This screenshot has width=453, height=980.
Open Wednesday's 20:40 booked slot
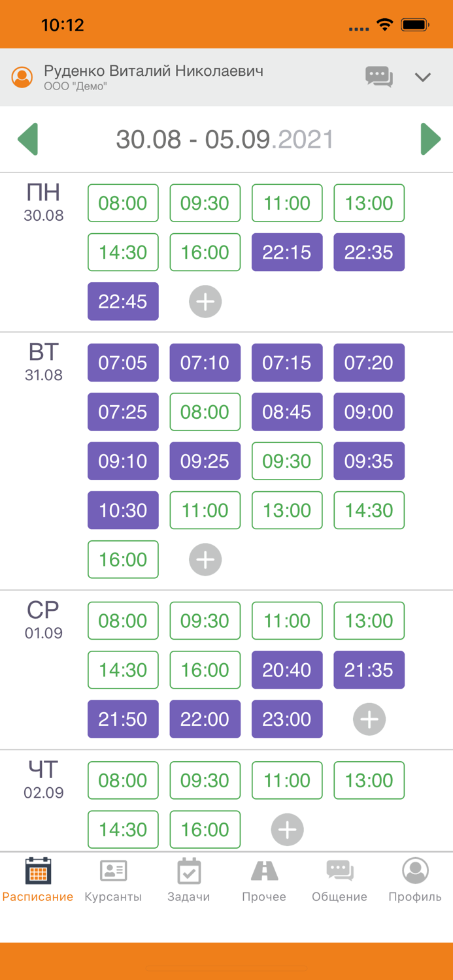[x=287, y=670]
